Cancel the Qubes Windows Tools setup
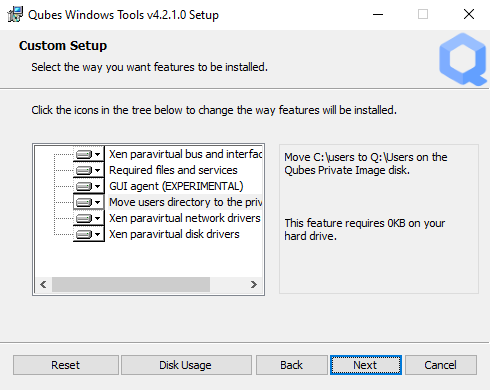This screenshot has height=390, width=490. click(x=440, y=365)
